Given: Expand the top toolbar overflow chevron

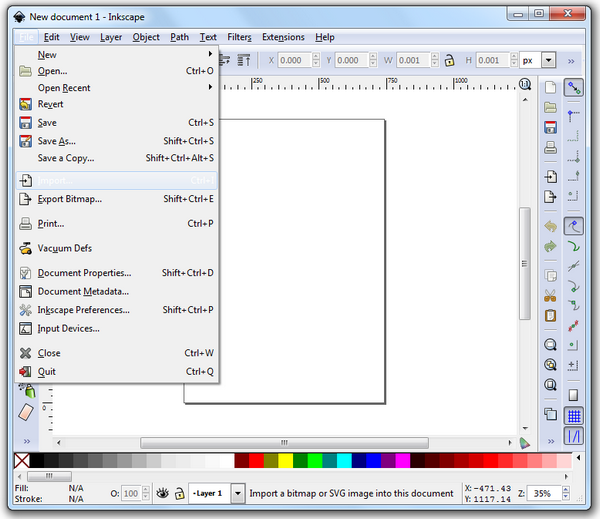Looking at the screenshot, I should point(571,61).
